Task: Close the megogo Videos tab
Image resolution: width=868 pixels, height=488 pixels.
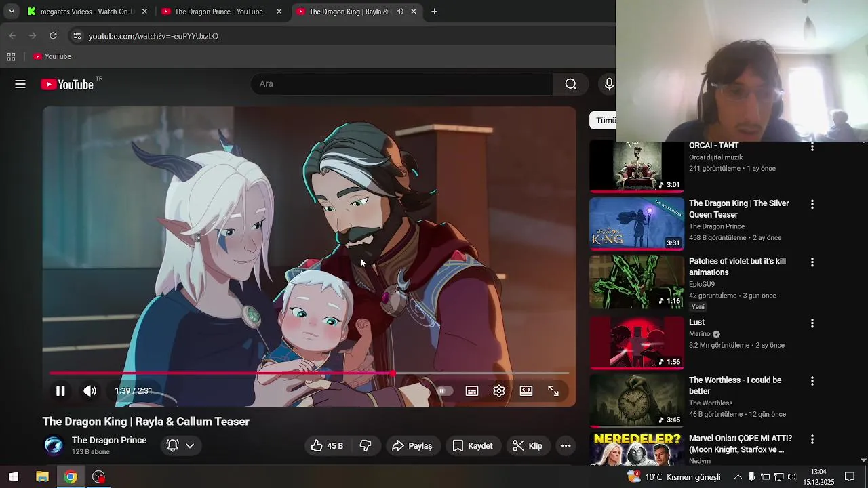Action: 144,12
